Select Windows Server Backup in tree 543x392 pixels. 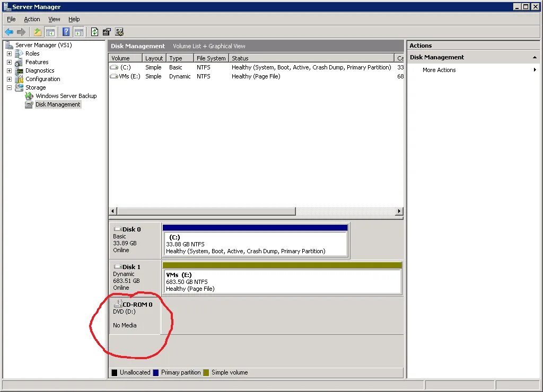(66, 96)
